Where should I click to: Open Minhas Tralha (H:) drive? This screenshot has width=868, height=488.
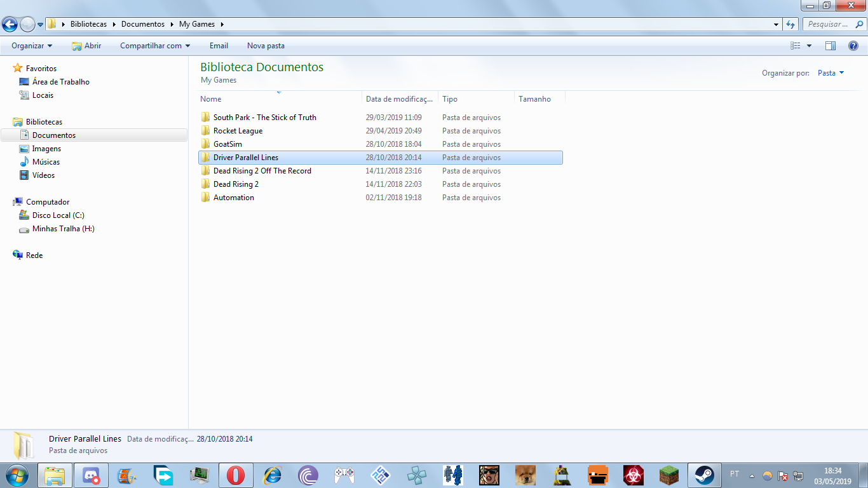[64, 229]
